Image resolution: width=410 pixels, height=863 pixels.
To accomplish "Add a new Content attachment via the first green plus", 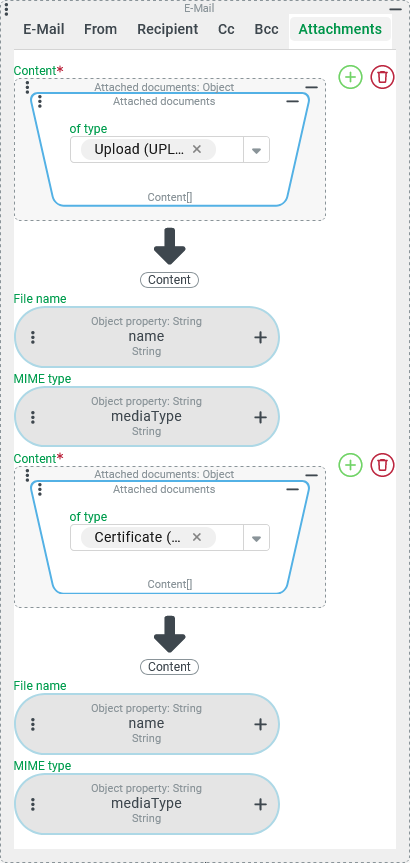I will pos(351,77).
